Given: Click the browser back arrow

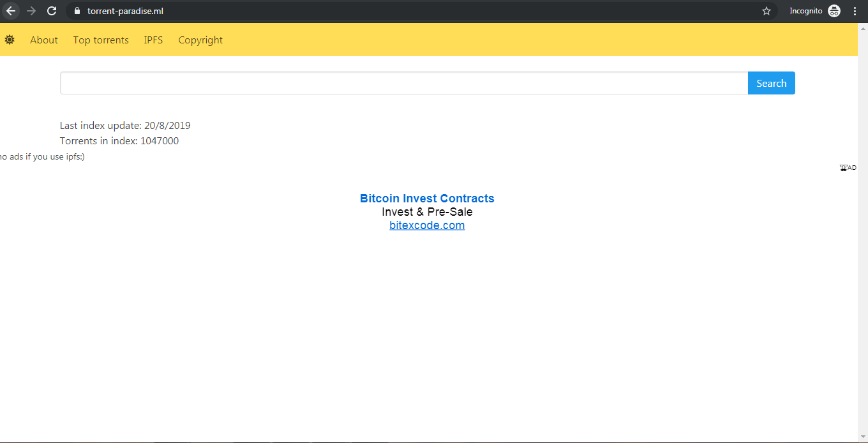Looking at the screenshot, I should click(x=11, y=11).
